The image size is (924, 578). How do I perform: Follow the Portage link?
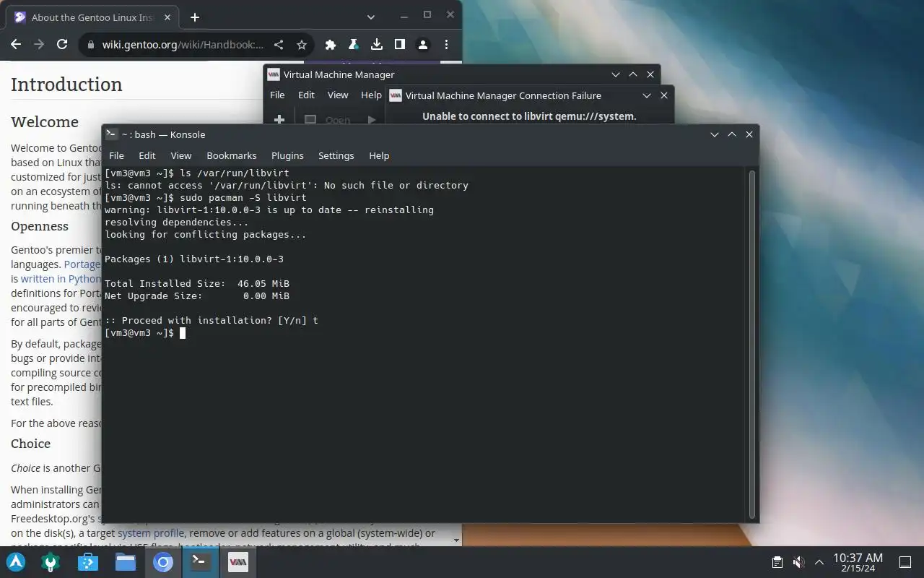tap(82, 264)
